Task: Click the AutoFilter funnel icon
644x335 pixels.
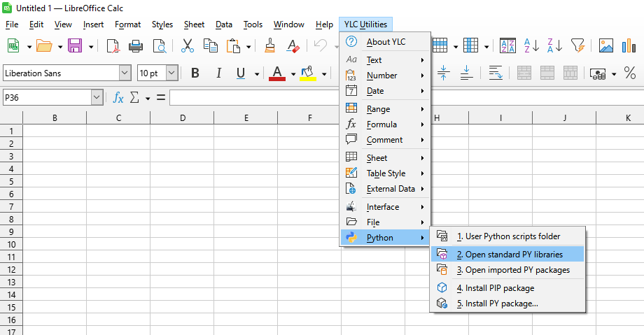Action: (577, 46)
